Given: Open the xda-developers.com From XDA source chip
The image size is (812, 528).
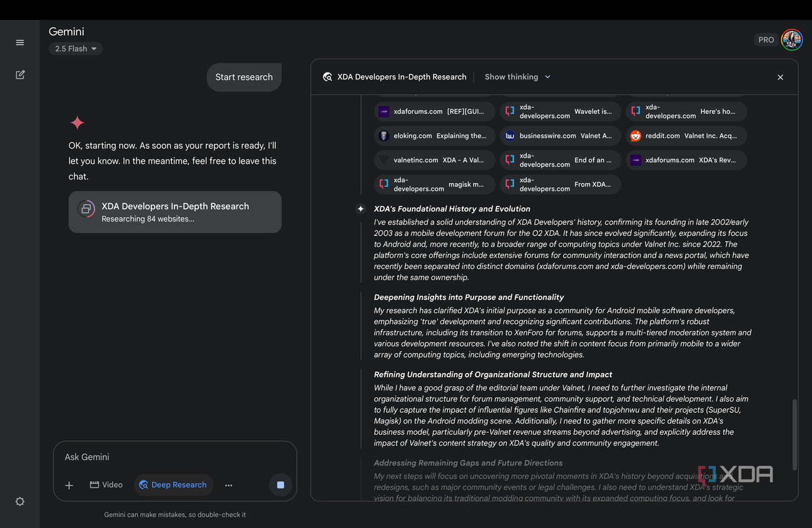Looking at the screenshot, I should point(561,185).
